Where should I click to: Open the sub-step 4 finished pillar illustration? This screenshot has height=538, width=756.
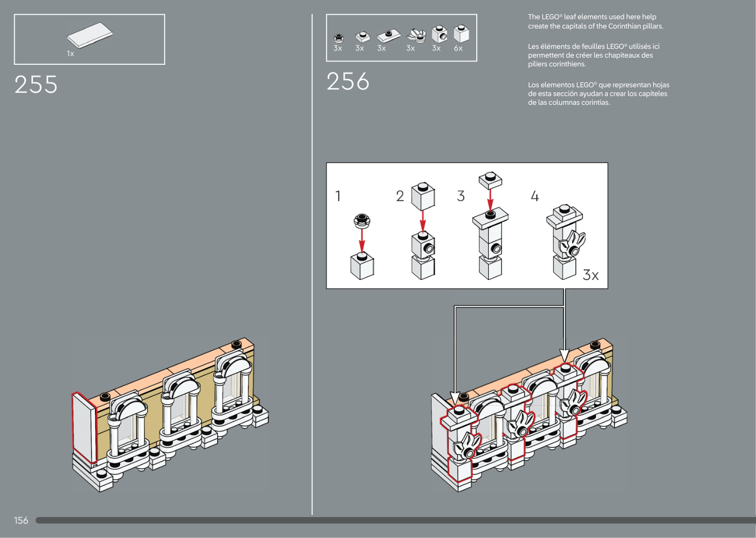coord(566,242)
